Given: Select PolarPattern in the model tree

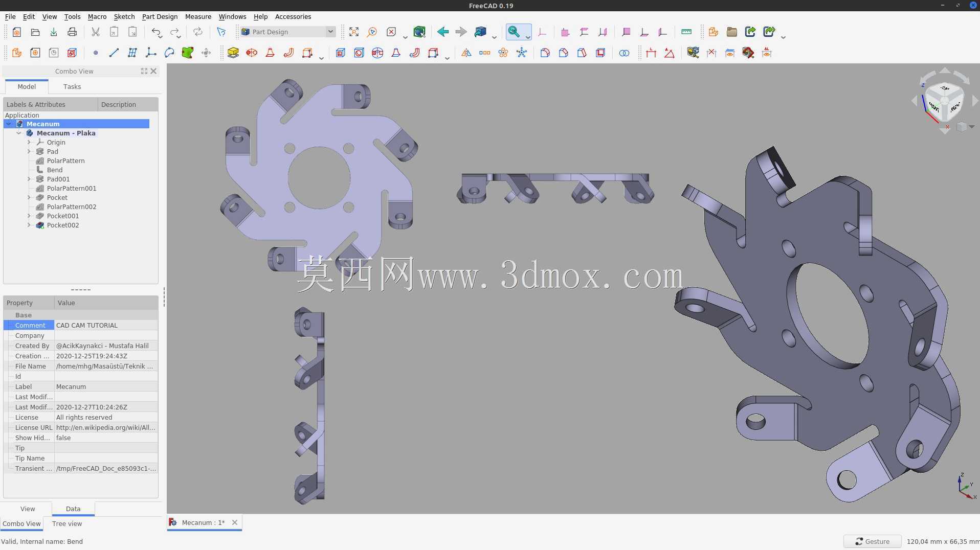Looking at the screenshot, I should (65, 161).
